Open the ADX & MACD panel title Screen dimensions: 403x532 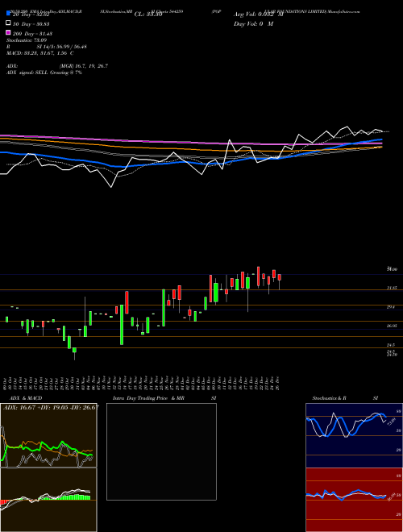pyautogui.click(x=26, y=398)
